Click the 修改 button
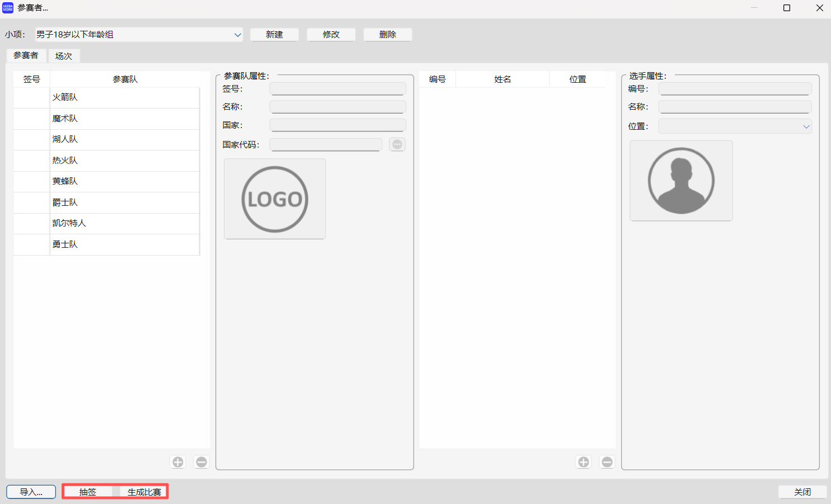The width and height of the screenshot is (831, 504). click(331, 34)
